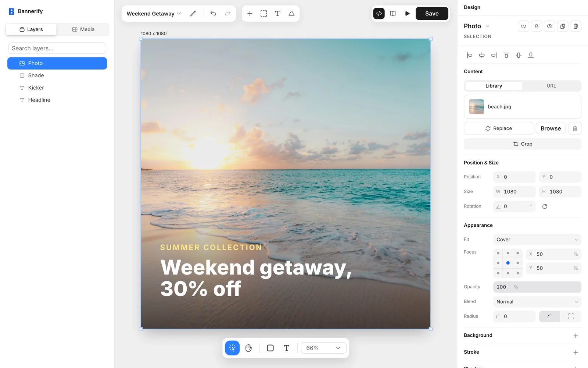Open the code view icon
Screen dimensions: 588x368
click(x=379, y=14)
